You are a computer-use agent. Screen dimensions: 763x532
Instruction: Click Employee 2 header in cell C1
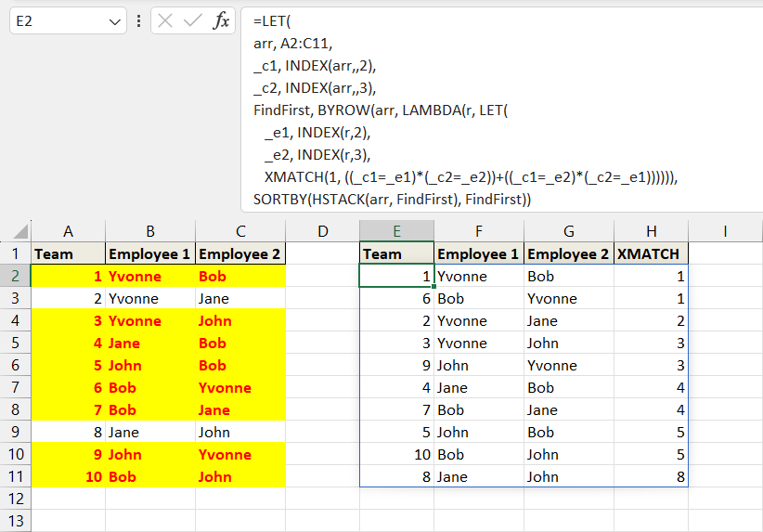click(239, 254)
